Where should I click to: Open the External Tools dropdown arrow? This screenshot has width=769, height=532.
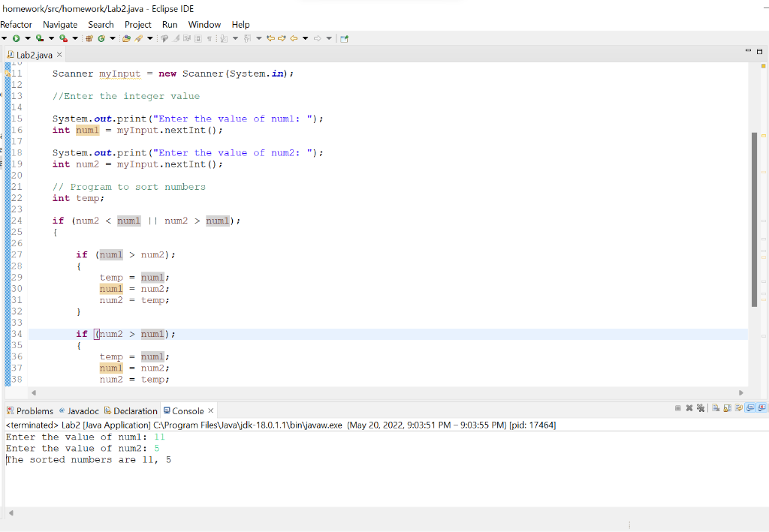75,38
